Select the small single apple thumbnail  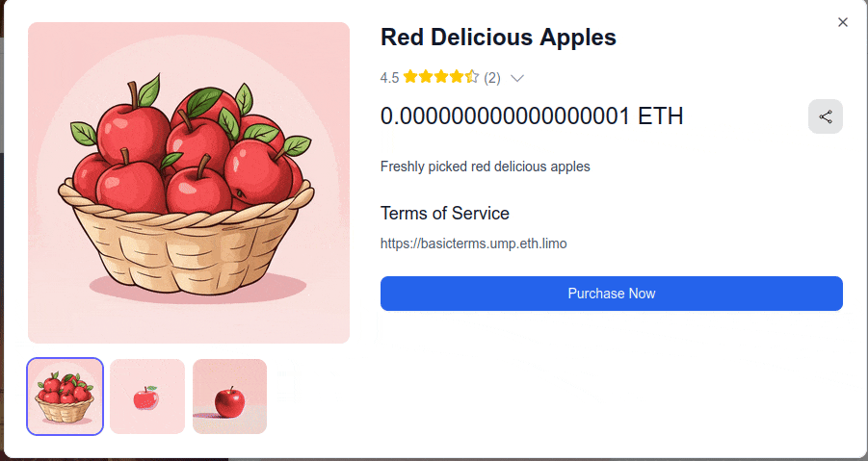[147, 397]
